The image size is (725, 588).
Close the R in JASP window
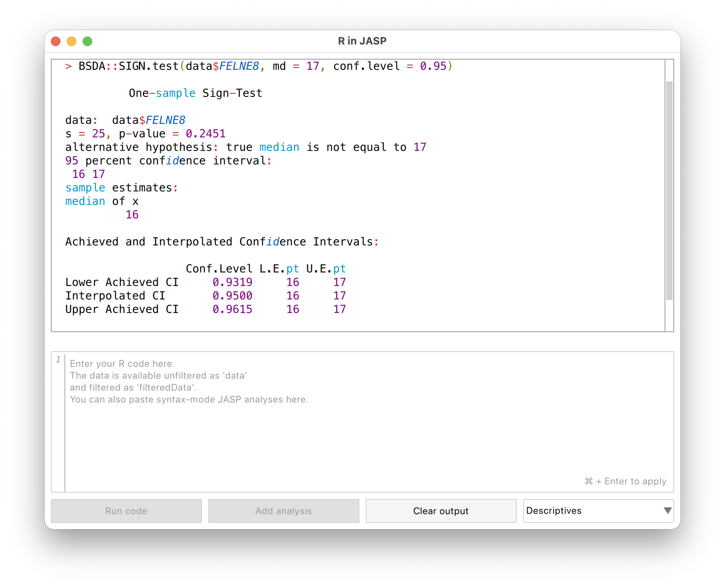[x=56, y=41]
